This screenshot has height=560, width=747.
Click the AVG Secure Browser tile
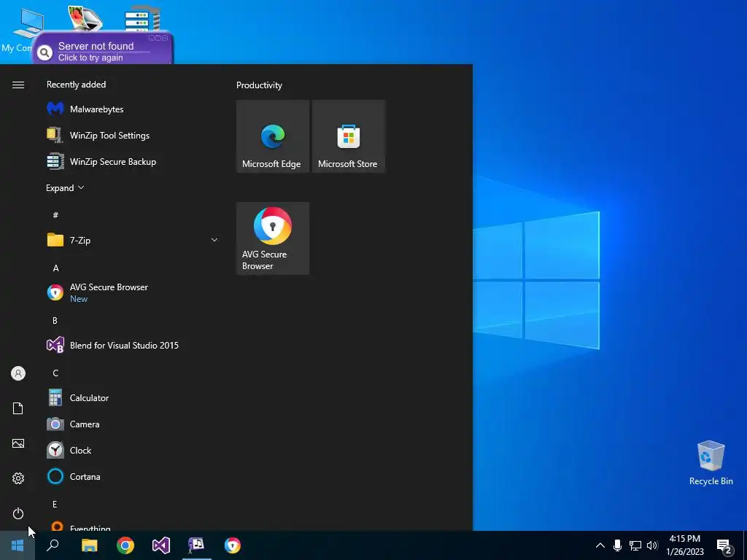click(x=273, y=238)
